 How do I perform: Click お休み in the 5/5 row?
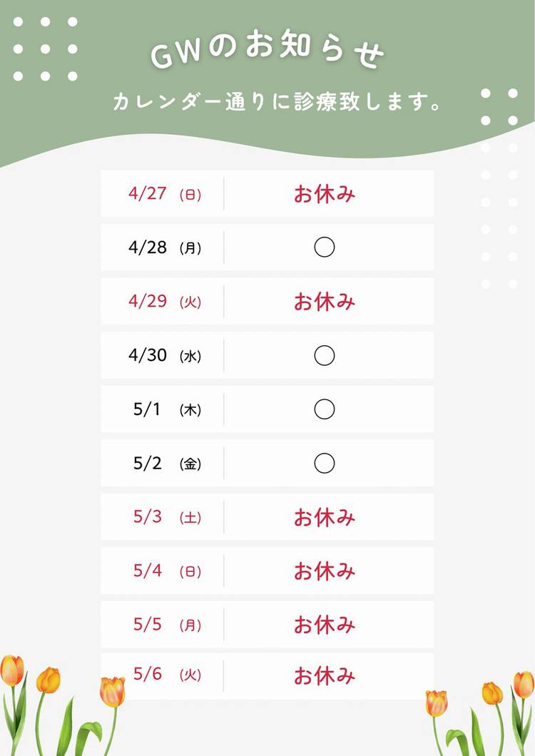click(x=325, y=625)
